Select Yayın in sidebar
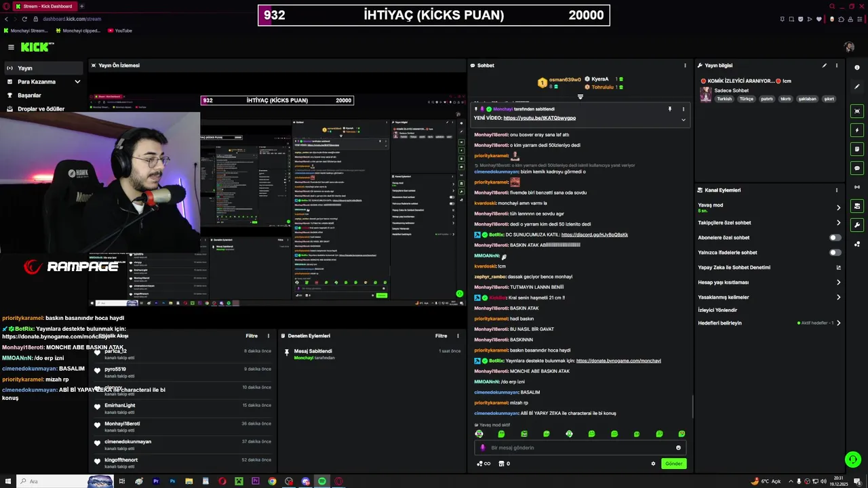This screenshot has height=488, width=868. point(43,68)
